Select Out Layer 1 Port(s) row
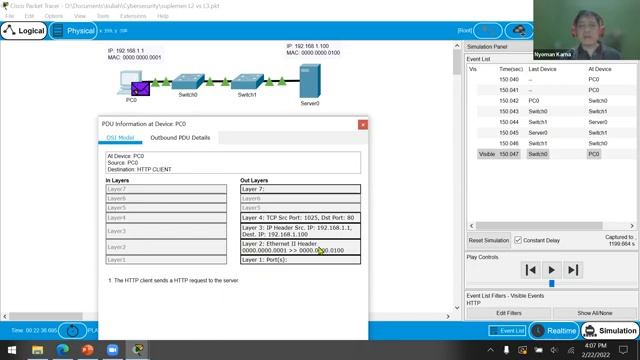 click(300, 260)
